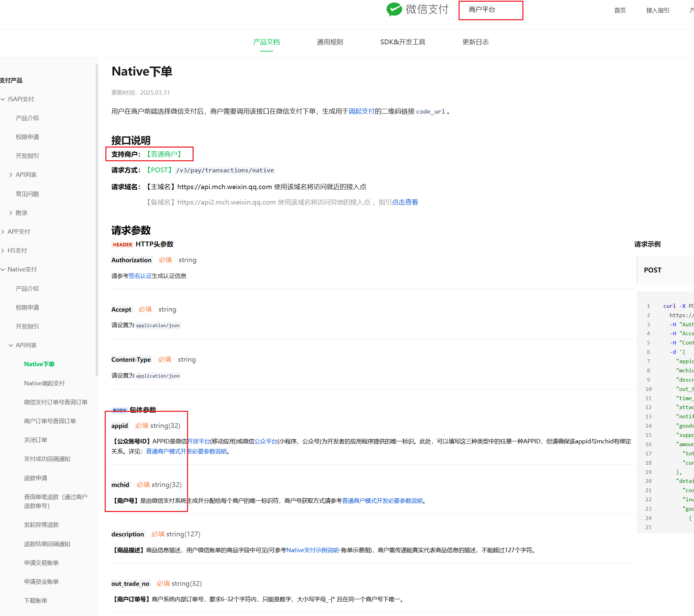Click the curl -X line in the code sample

678,306
